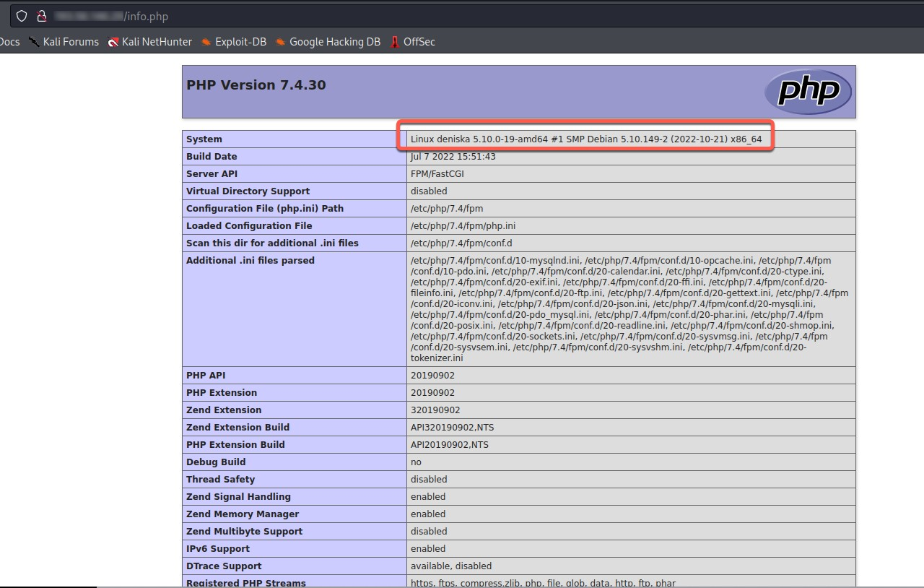Click the Additional .ini files parsed label
Screen dimensions: 924x588
[x=250, y=261]
